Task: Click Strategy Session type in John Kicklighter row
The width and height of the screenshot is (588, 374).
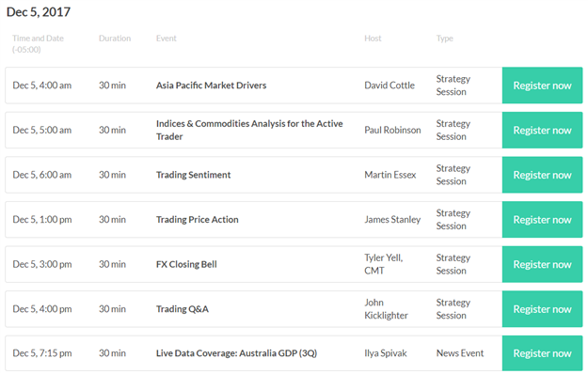Action: click(x=453, y=309)
